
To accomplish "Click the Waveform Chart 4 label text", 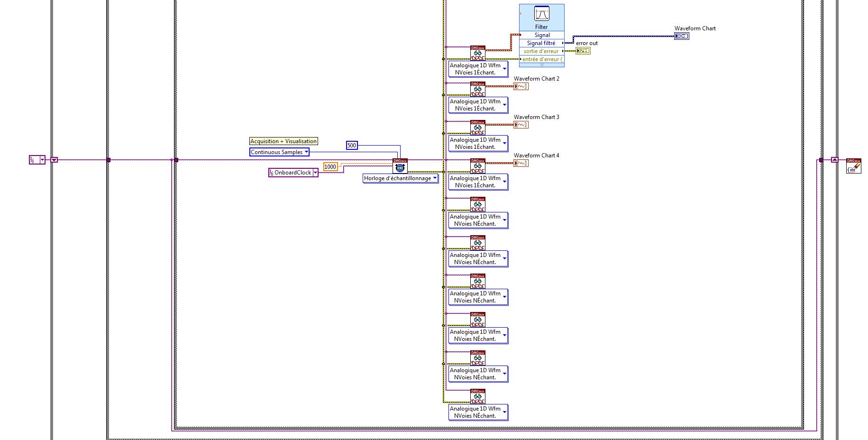I will [x=537, y=156].
